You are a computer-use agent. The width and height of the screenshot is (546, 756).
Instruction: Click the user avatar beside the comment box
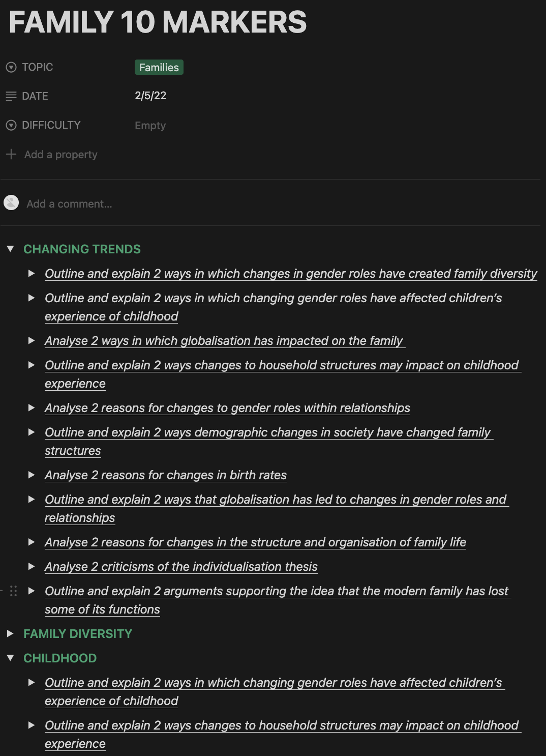coord(11,203)
